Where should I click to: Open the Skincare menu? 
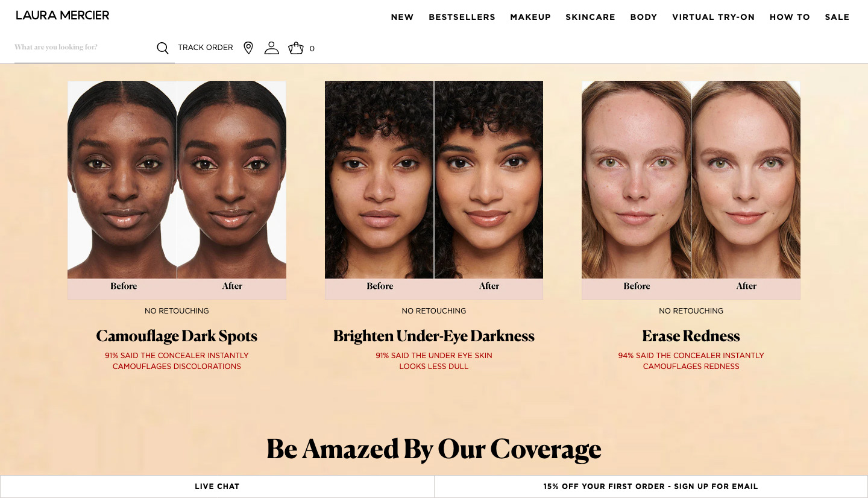click(590, 17)
